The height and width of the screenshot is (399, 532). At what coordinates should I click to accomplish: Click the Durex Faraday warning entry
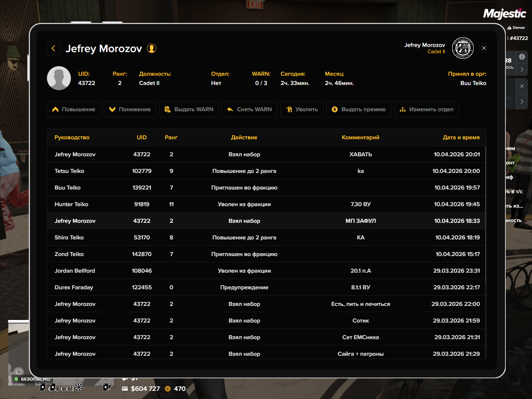[266, 287]
